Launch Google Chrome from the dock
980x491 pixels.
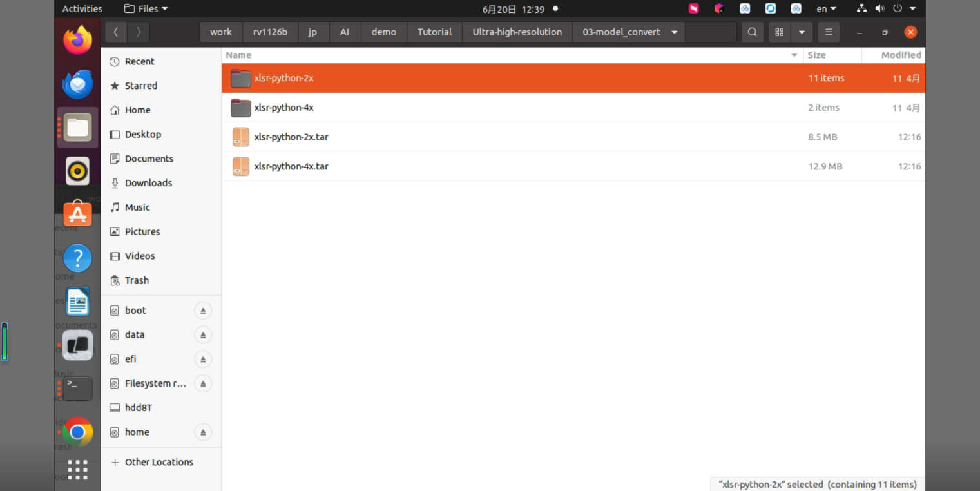[x=77, y=432]
